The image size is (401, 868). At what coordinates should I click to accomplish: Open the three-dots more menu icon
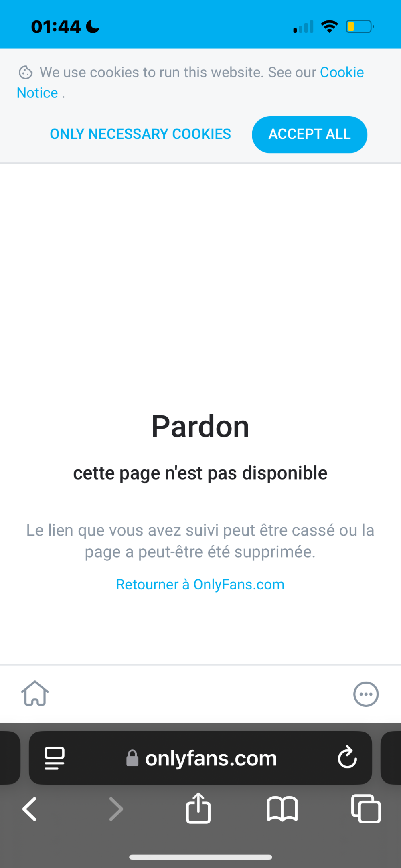(366, 694)
